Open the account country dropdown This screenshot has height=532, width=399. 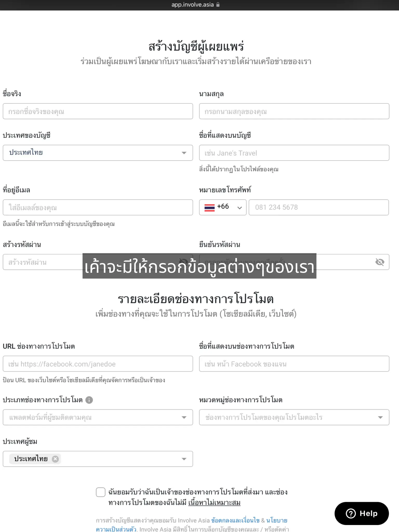pyautogui.click(x=98, y=153)
